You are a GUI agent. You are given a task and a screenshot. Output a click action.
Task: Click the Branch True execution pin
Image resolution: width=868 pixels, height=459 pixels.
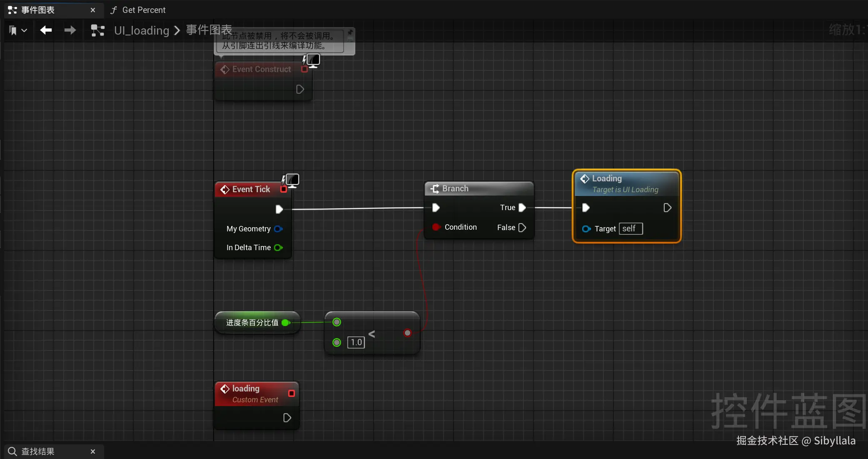tap(522, 208)
